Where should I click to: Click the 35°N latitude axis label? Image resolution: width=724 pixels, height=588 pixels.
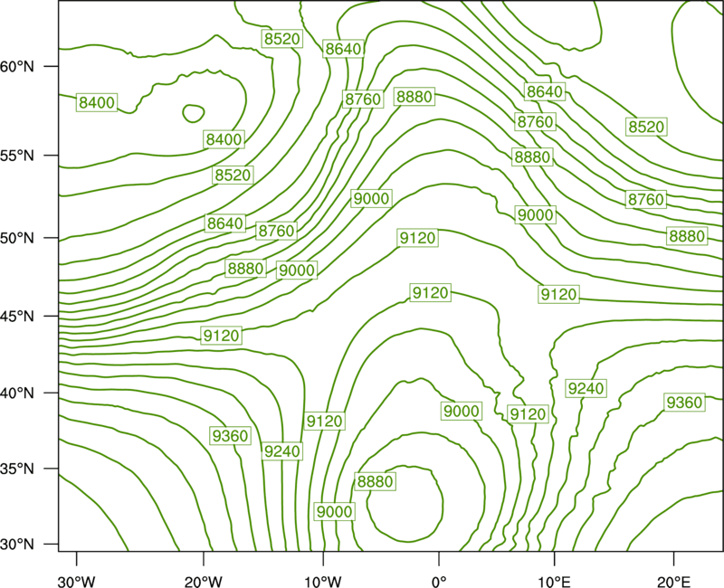pyautogui.click(x=17, y=469)
